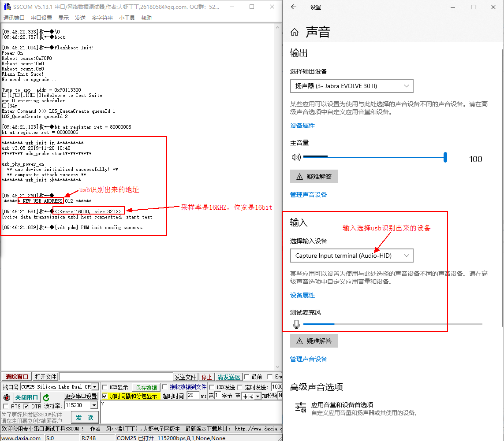Open the output device dropdown (Jabra EVOLVE)

[351, 86]
